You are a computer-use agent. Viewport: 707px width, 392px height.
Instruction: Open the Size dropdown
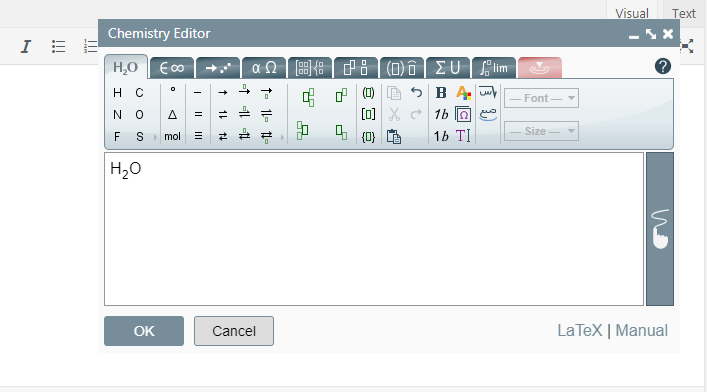(x=542, y=131)
